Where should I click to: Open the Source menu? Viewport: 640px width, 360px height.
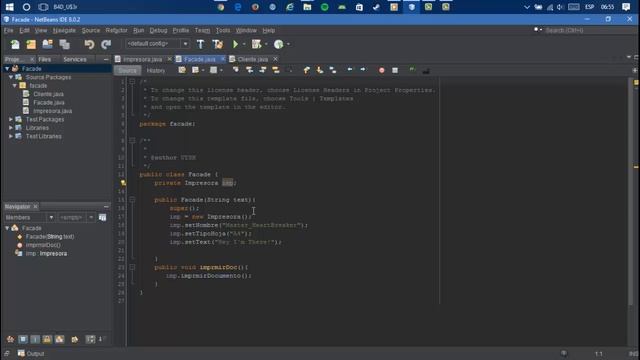coord(91,31)
